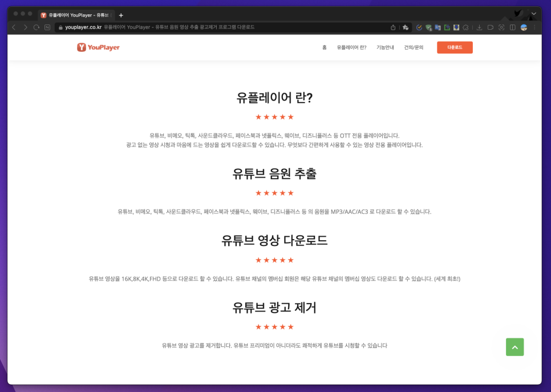Open the share icon in the address bar

click(393, 27)
